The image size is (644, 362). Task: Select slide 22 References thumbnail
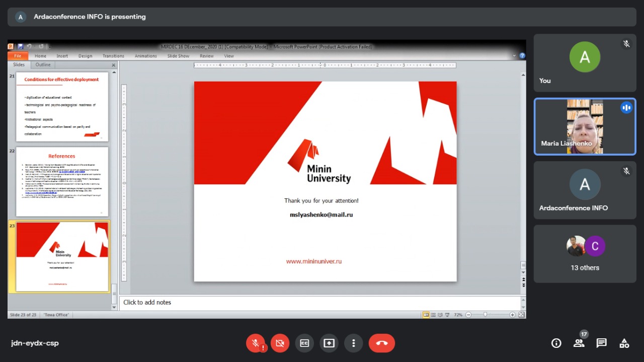(x=62, y=181)
